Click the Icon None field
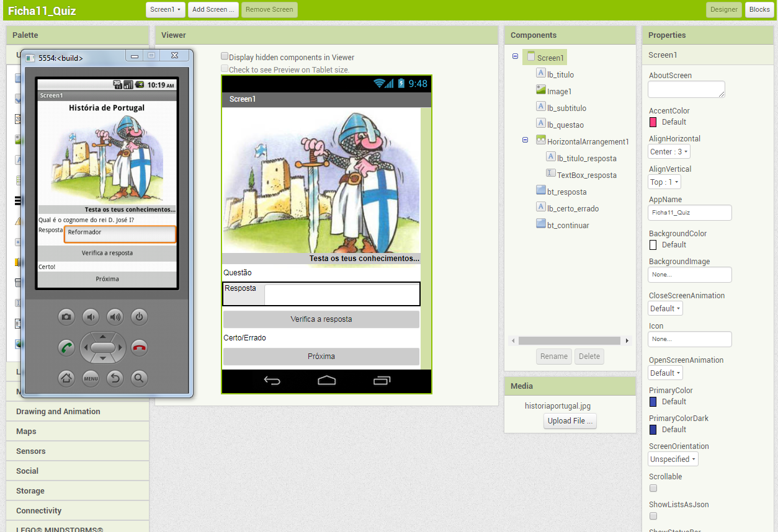 [x=690, y=339]
